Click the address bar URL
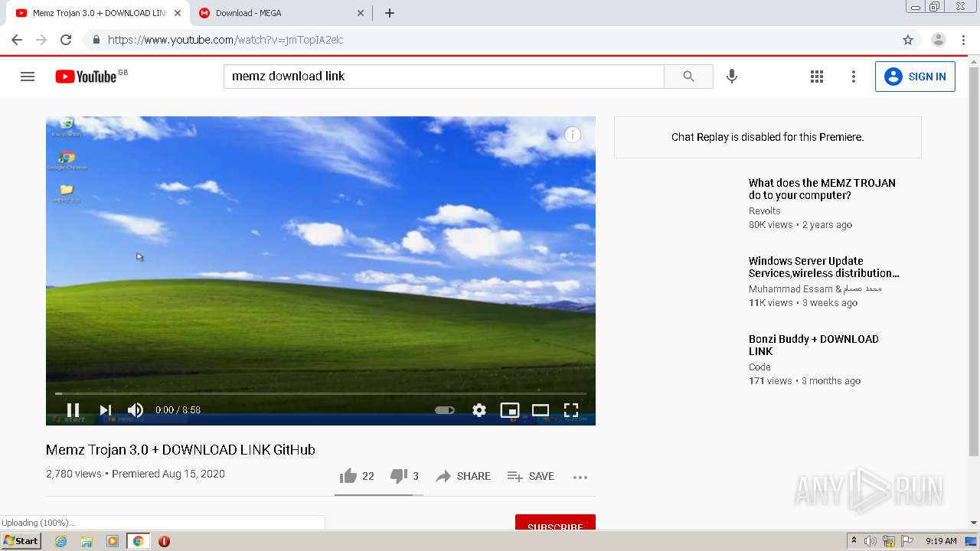Viewport: 980px width, 551px height. coord(226,40)
